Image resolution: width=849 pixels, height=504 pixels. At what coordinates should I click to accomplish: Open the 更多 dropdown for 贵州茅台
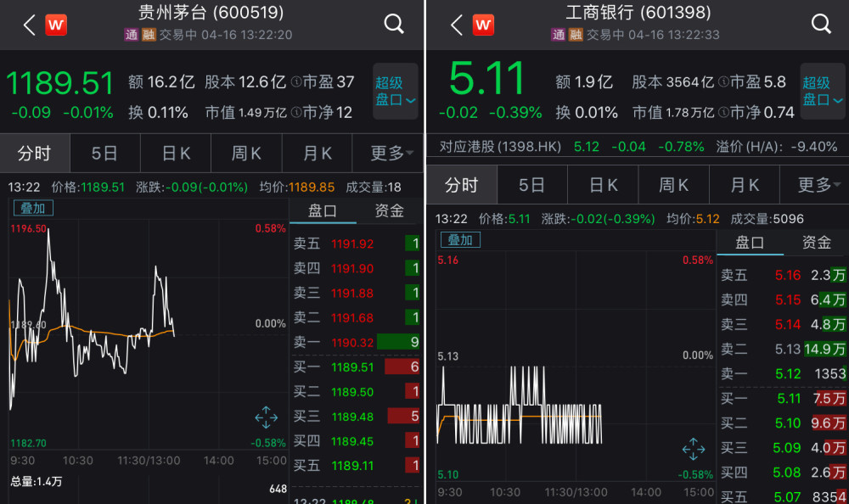(x=388, y=154)
